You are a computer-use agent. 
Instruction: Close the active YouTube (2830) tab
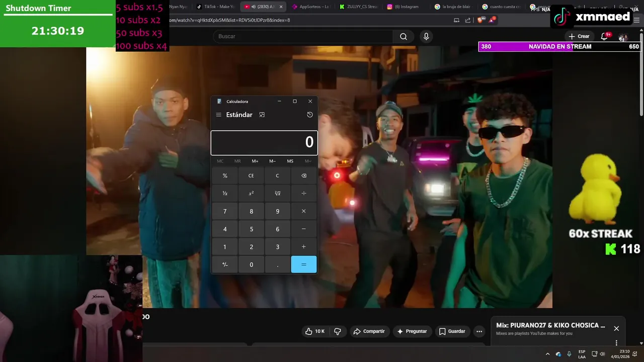point(281,7)
